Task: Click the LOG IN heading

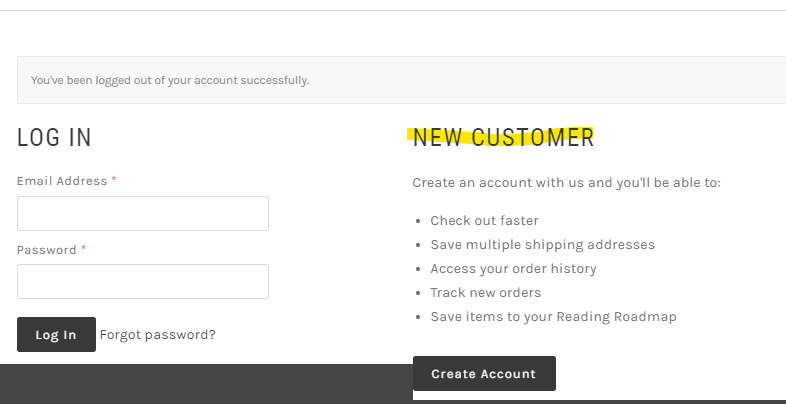Action: coord(55,138)
